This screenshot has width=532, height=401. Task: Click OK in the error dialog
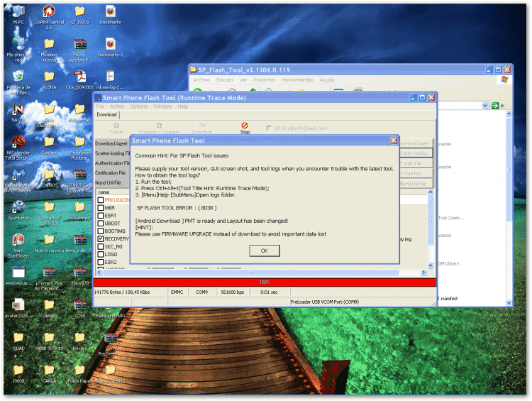click(265, 251)
